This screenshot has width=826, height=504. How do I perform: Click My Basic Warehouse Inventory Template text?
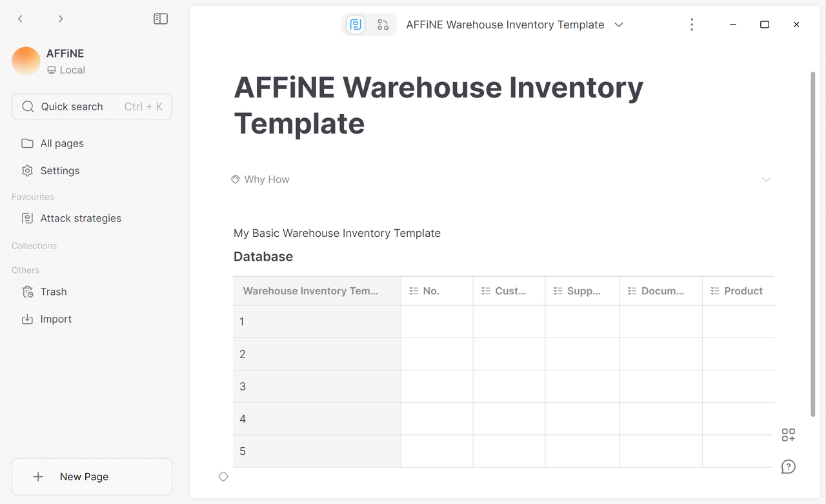pos(337,233)
